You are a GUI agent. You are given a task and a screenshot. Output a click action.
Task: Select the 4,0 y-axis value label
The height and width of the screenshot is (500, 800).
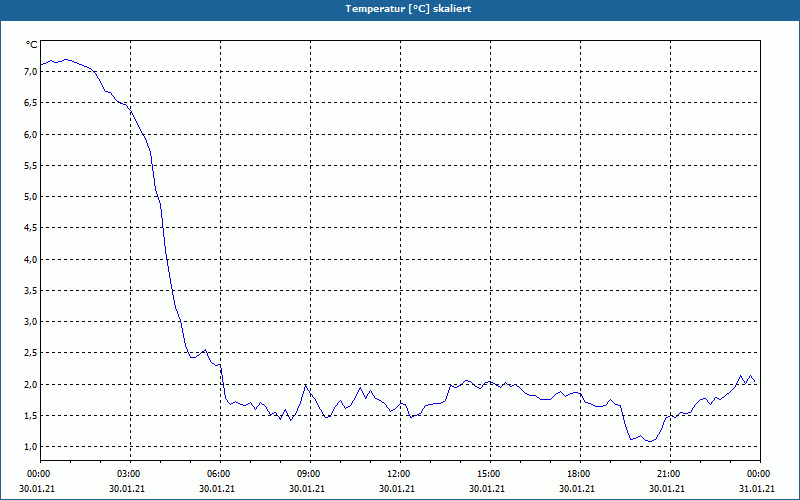pyautogui.click(x=31, y=260)
